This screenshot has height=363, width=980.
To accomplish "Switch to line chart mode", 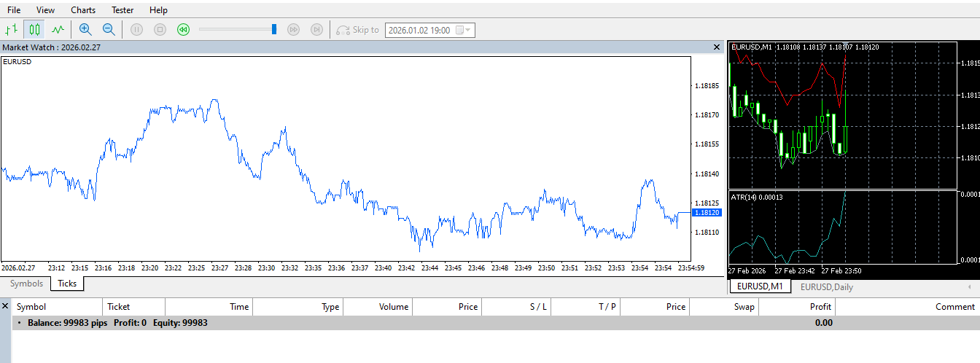I will coord(58,30).
